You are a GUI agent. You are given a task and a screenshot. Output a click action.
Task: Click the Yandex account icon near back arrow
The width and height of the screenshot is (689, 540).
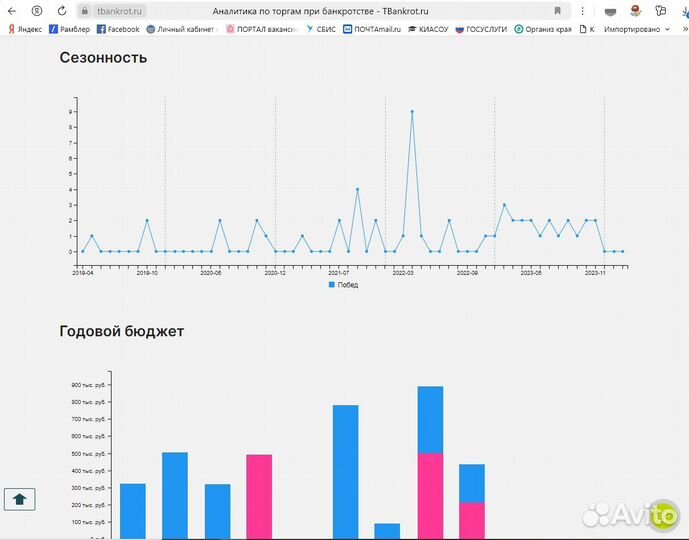[x=37, y=10]
